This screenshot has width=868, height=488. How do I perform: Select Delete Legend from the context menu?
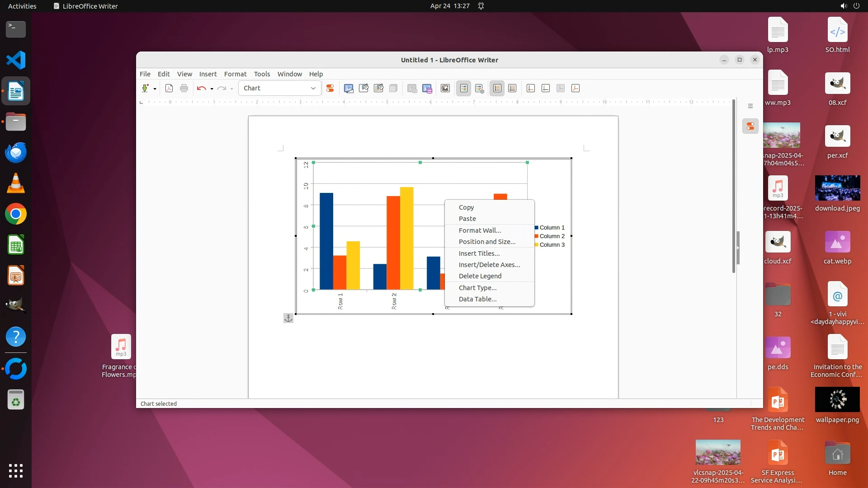(x=480, y=276)
